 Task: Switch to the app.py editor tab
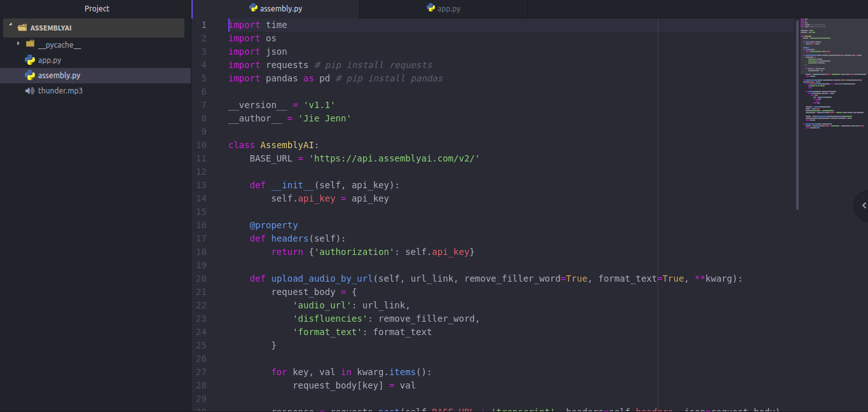pos(443,9)
